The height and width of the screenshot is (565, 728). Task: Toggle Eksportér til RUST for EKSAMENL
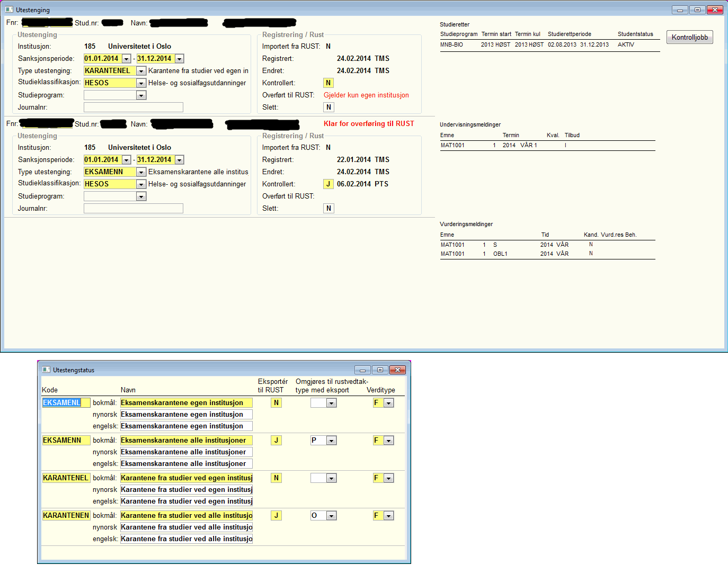[276, 403]
